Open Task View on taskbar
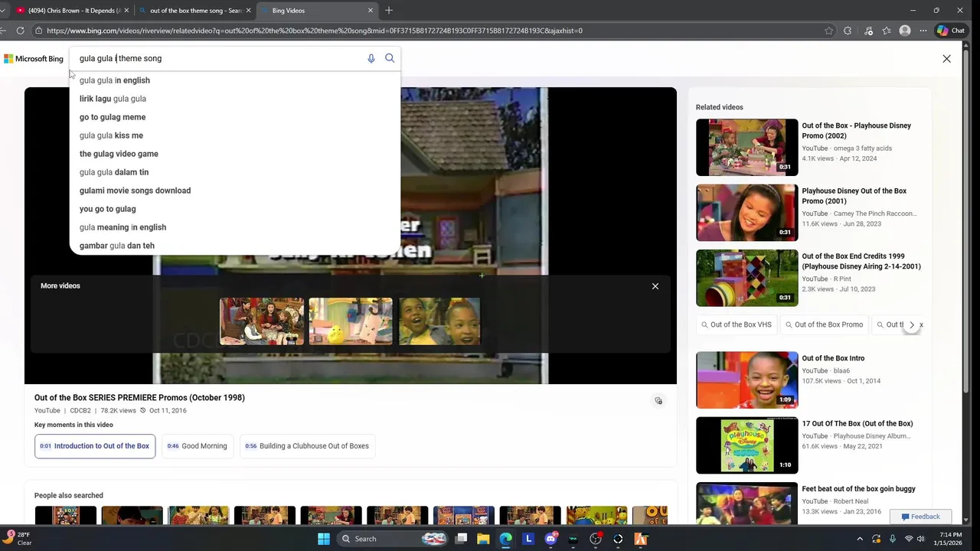The image size is (980, 551). point(461,539)
